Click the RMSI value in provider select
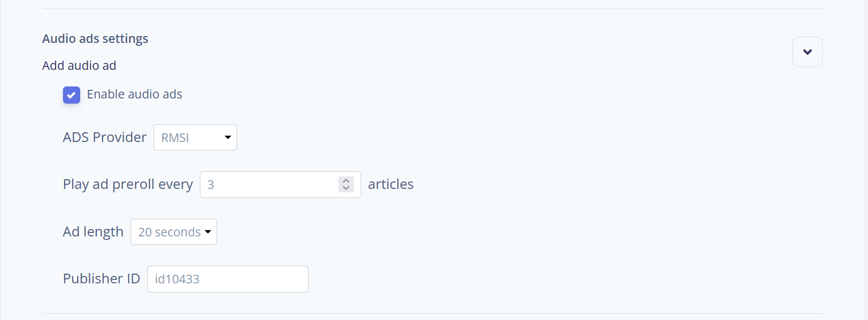Image resolution: width=868 pixels, height=320 pixels. [176, 138]
